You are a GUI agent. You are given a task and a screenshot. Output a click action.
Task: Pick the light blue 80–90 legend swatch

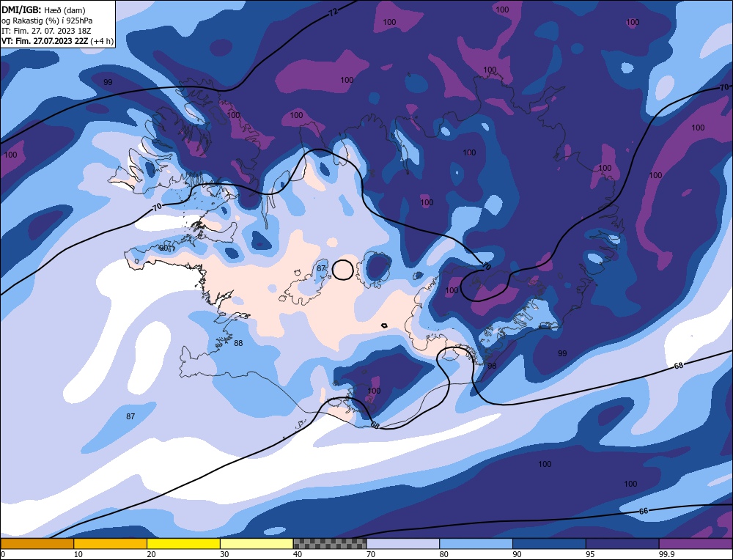pyautogui.click(x=476, y=543)
